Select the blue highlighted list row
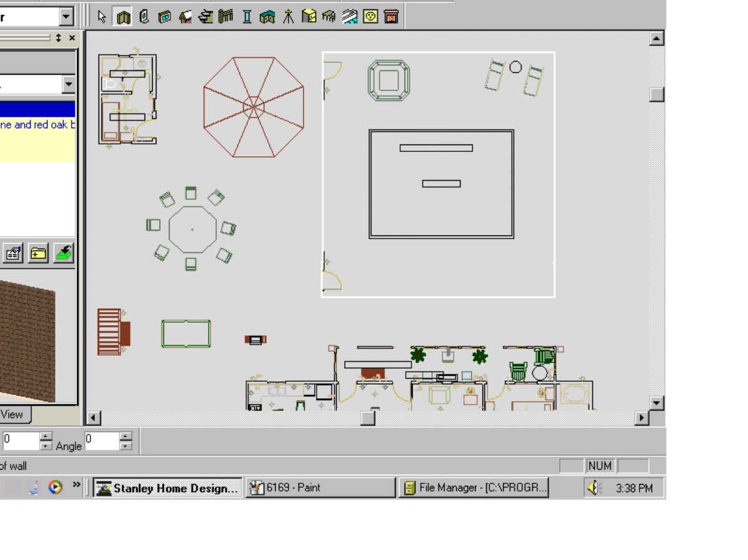Viewport: 748px width, 560px height. point(37,110)
